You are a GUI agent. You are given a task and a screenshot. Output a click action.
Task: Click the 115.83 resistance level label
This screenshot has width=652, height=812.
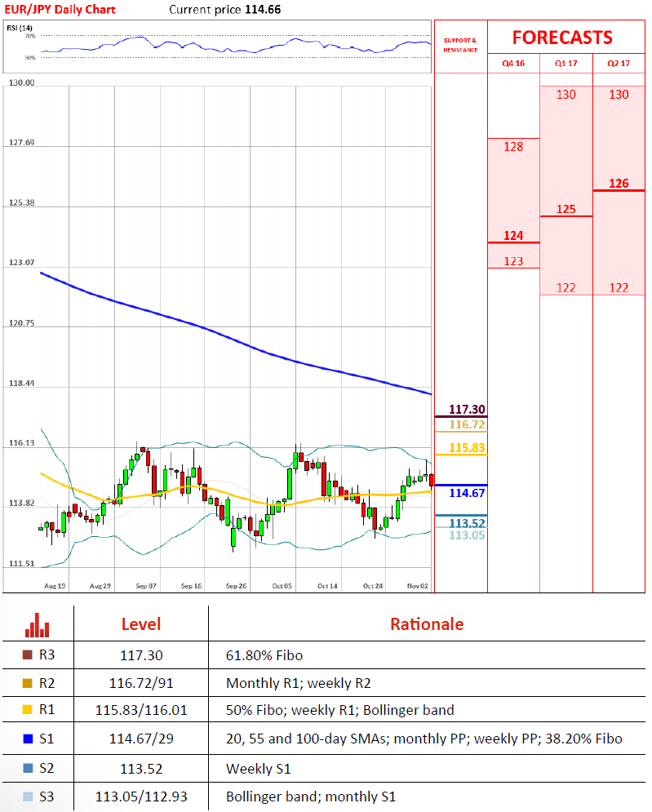[467, 447]
